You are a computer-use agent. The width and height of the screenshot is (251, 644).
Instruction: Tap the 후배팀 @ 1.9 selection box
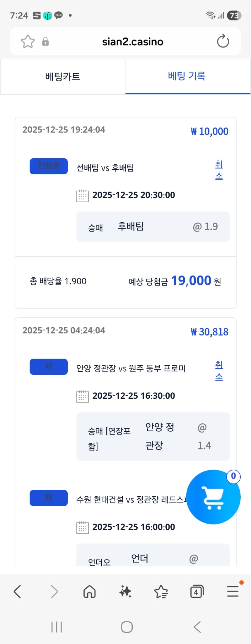pos(153,226)
